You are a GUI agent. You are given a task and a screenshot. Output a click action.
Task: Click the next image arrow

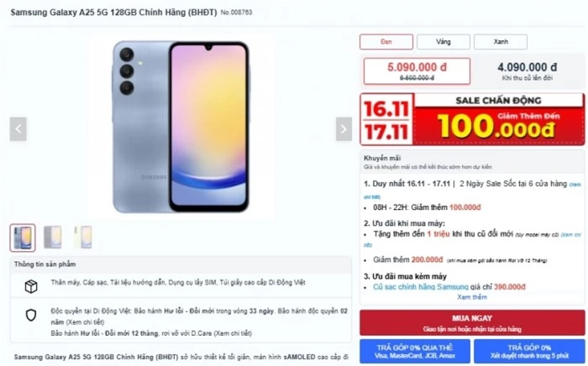[x=344, y=129]
